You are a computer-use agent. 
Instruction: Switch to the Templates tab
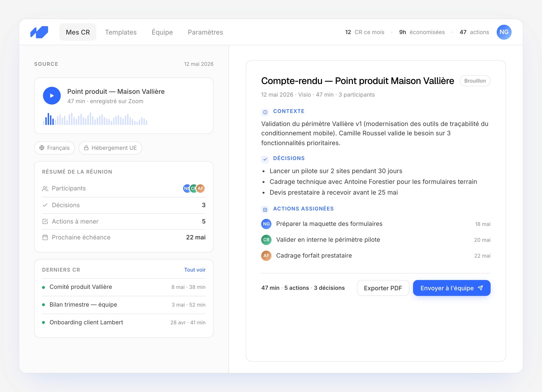[121, 32]
